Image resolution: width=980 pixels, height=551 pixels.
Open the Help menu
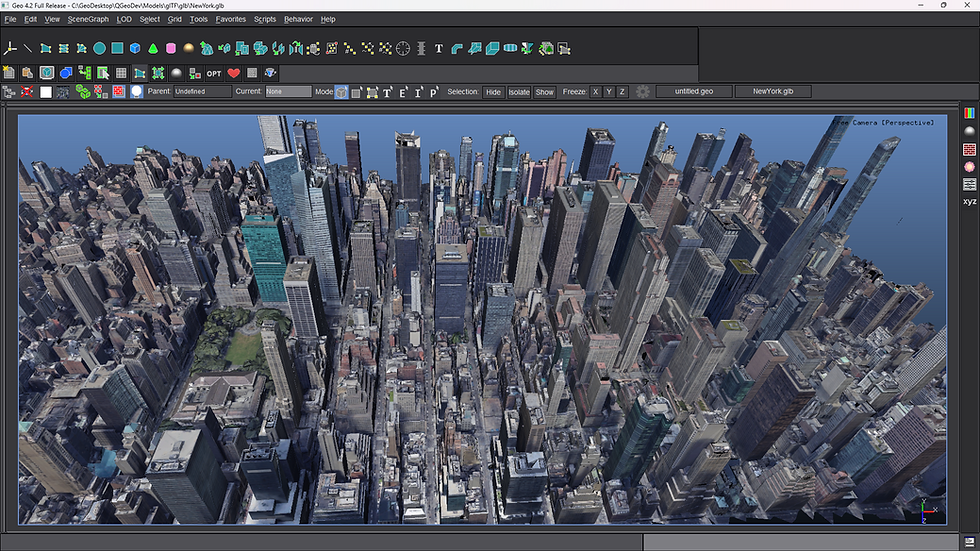(328, 19)
